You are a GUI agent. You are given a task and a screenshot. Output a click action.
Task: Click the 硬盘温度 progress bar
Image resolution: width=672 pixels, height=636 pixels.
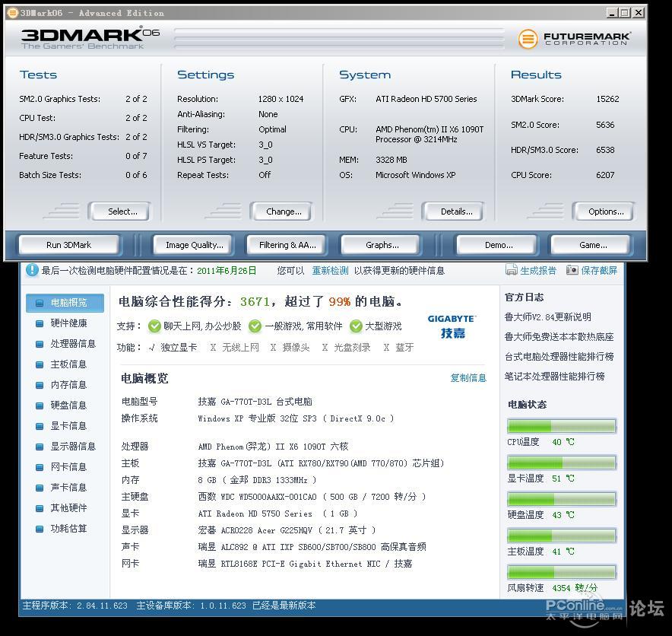click(x=562, y=499)
